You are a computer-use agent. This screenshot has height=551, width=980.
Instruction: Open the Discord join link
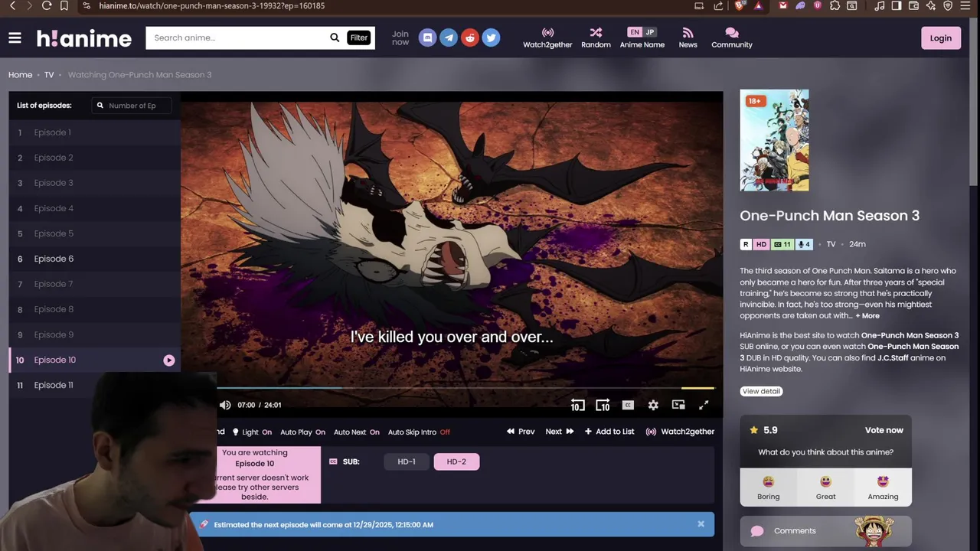428,37
